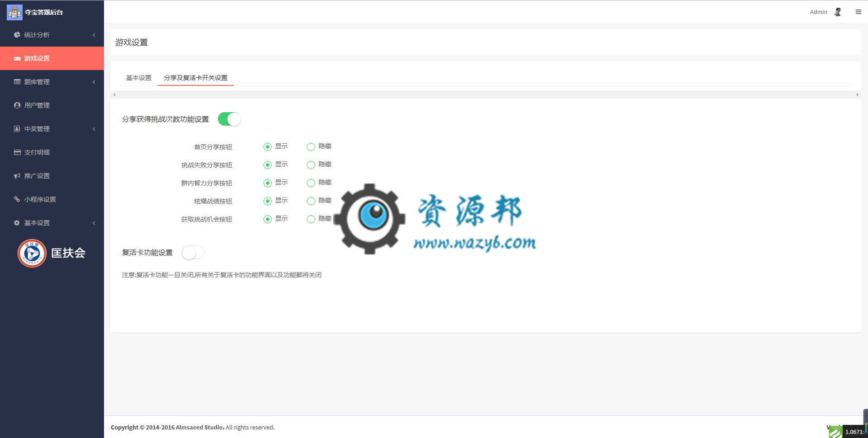Click the 题库管理 list icon
Image resolution: width=868 pixels, height=438 pixels.
point(17,82)
